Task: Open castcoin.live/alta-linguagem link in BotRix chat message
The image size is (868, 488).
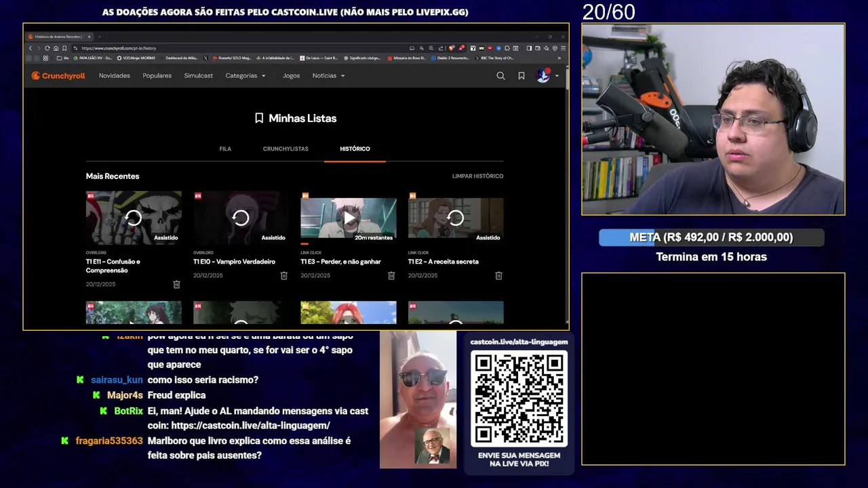Action: [250, 426]
